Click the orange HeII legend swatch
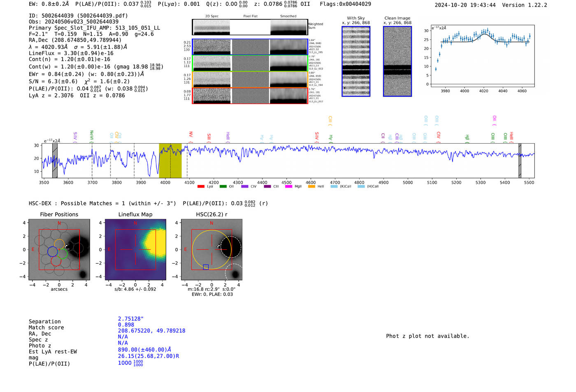576x392 pixels. click(x=311, y=186)
